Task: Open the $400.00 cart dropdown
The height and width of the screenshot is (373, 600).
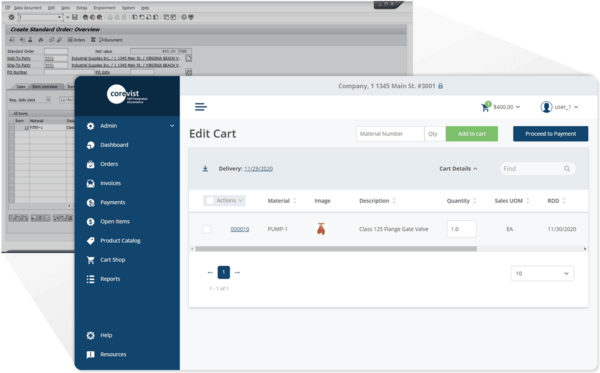Action: point(506,107)
